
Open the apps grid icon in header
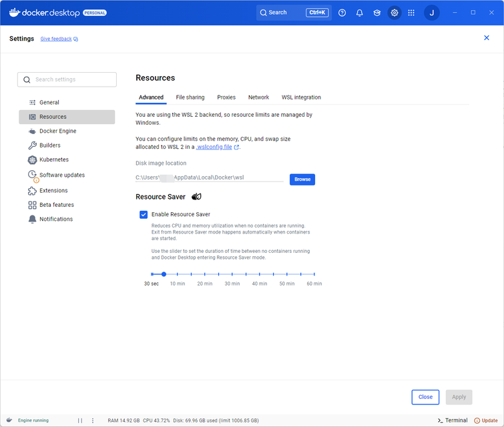(411, 13)
